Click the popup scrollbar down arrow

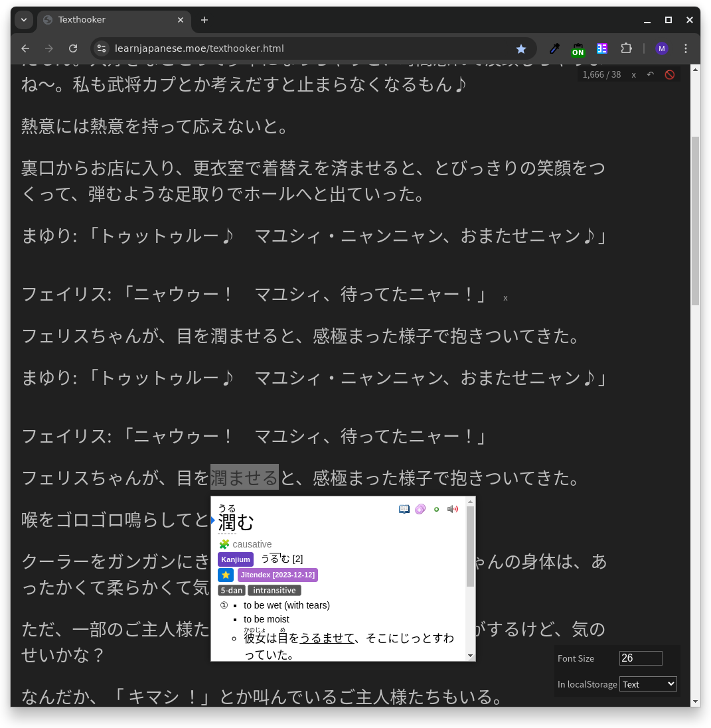click(470, 656)
